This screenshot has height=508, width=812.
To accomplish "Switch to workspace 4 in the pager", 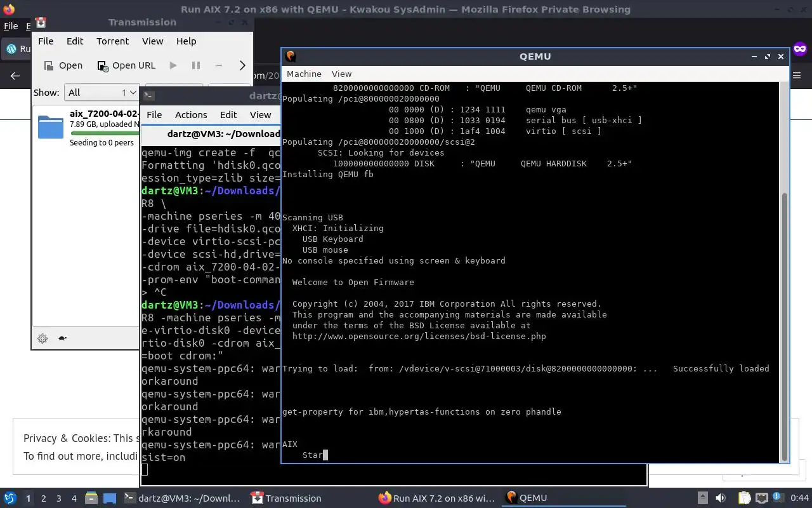I will coord(74,498).
